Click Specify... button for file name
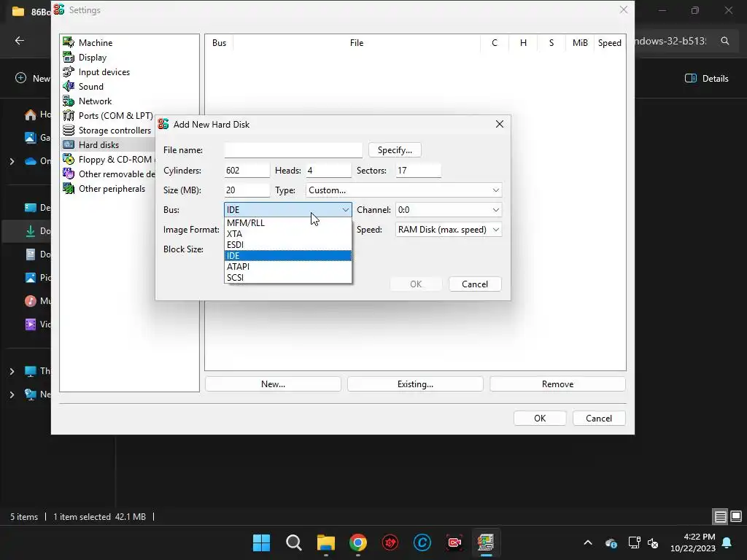 [395, 150]
